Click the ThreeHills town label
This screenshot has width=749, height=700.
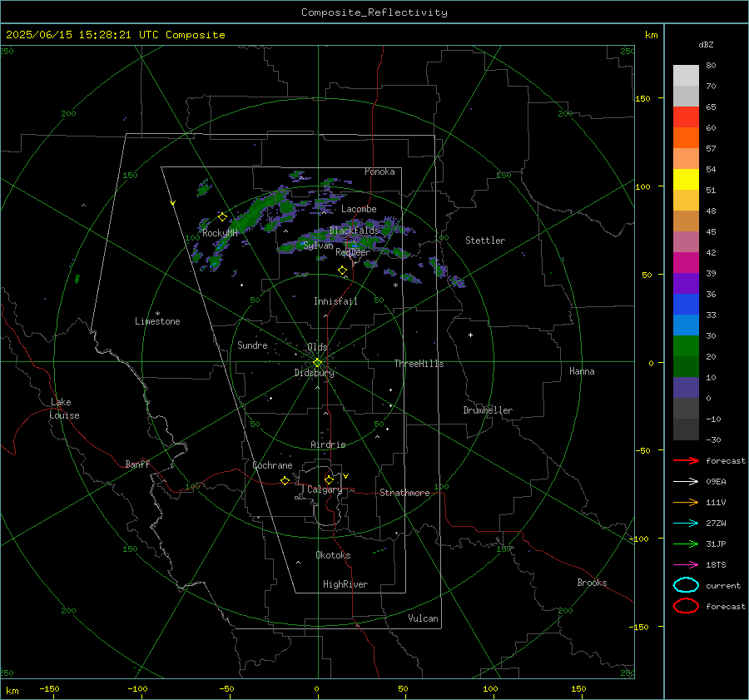[x=419, y=364]
